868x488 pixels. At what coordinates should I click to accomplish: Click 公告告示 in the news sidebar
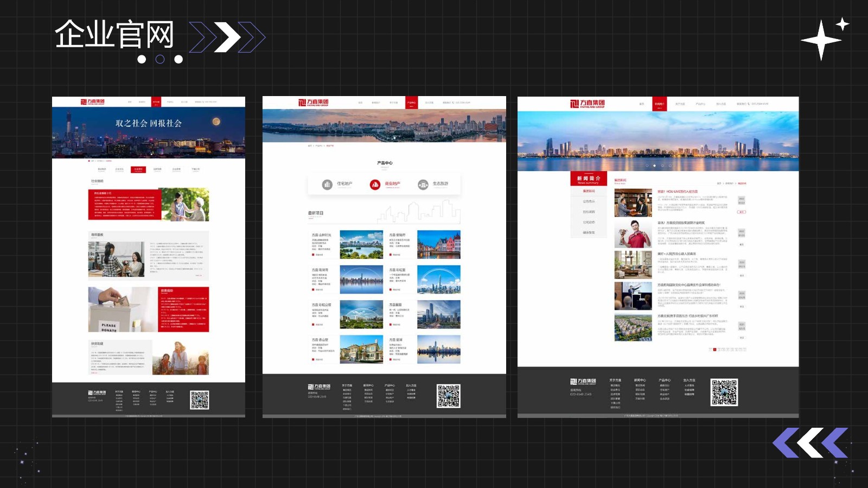pos(589,201)
